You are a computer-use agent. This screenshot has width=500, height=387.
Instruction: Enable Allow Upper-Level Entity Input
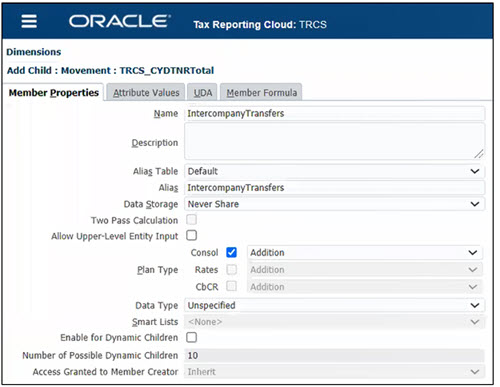pos(191,235)
